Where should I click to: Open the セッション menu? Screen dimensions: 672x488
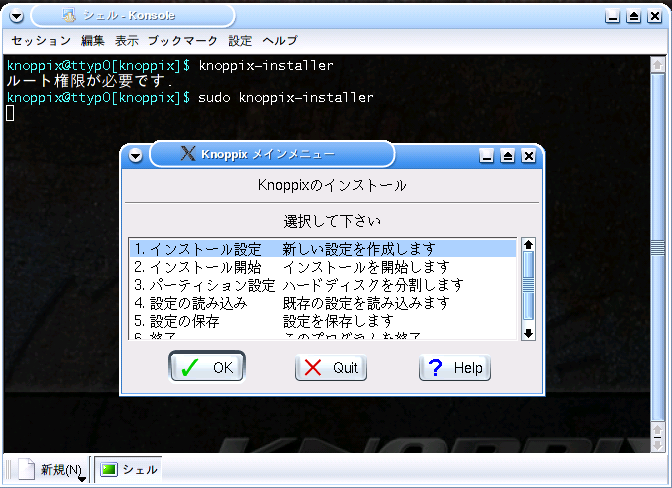coord(41,41)
